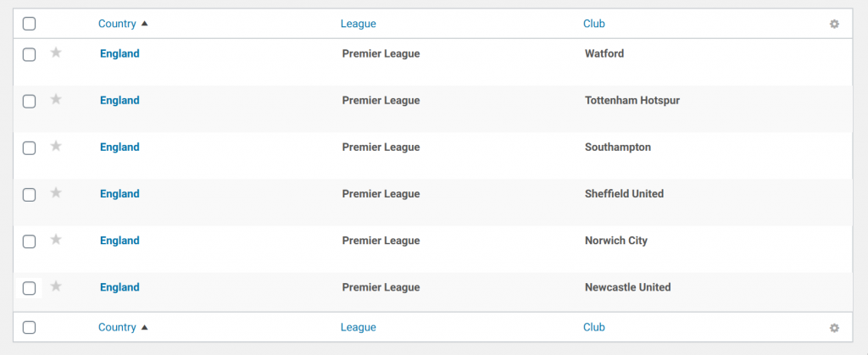This screenshot has width=868, height=355.
Task: Open column settings gear in footer
Action: [x=834, y=327]
